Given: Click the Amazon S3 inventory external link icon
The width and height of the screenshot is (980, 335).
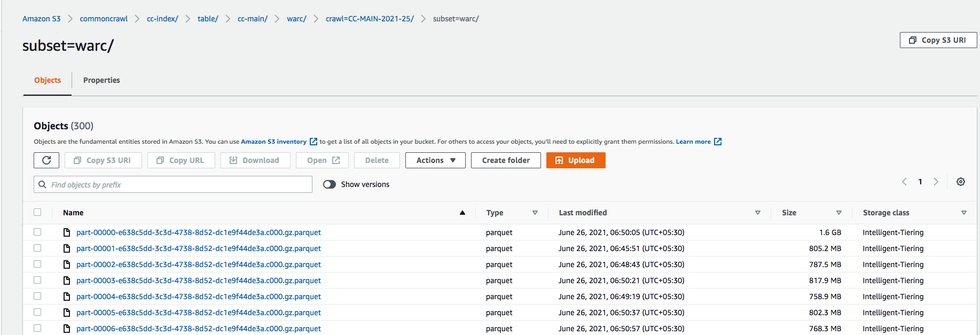Looking at the screenshot, I should [x=313, y=142].
